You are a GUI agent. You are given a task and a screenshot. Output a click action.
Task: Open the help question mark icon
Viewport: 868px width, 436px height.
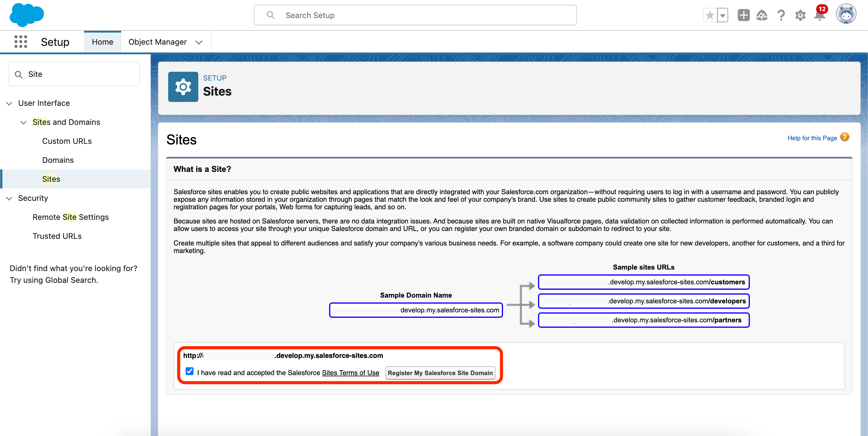click(781, 15)
